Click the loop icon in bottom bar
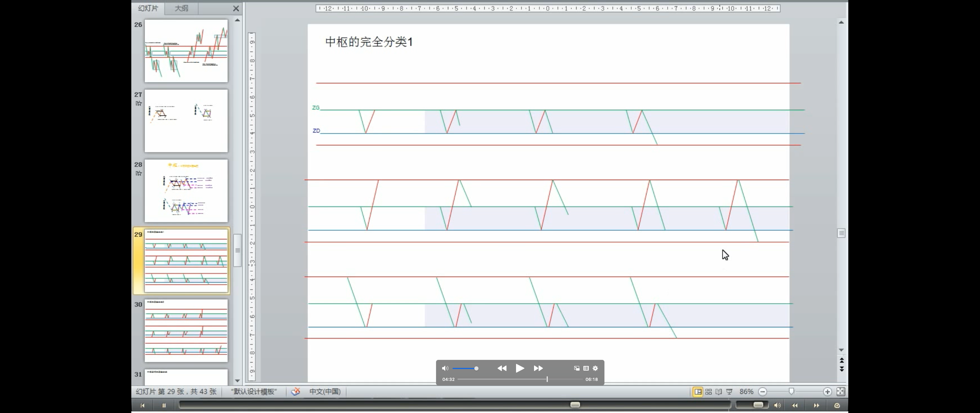 pyautogui.click(x=837, y=405)
